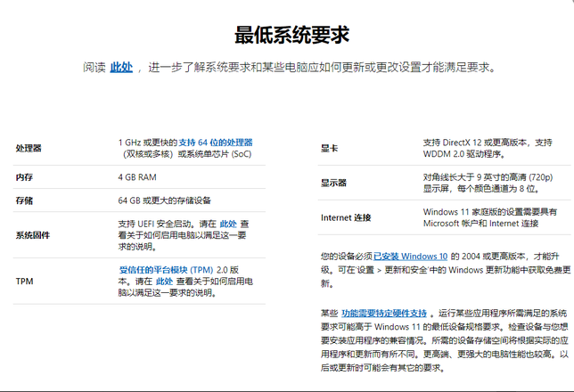Open the 已安装 Windows 10 link
This screenshot has height=392, width=574.
click(x=413, y=257)
